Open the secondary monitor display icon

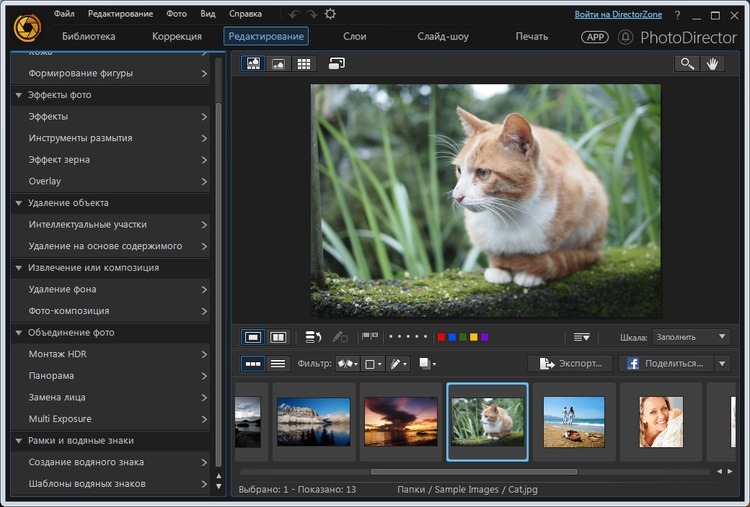337,64
